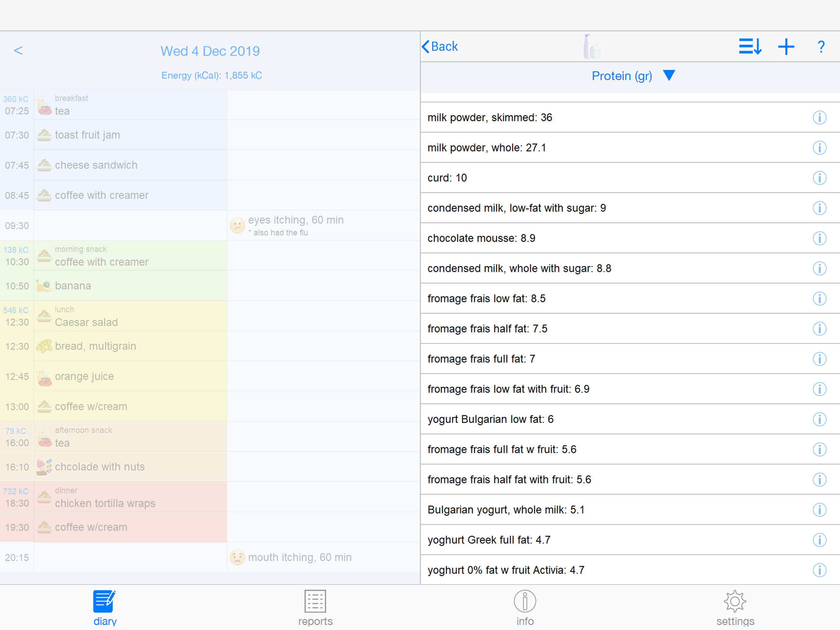Click the orange juice drink icon
The width and height of the screenshot is (840, 630).
(x=44, y=377)
